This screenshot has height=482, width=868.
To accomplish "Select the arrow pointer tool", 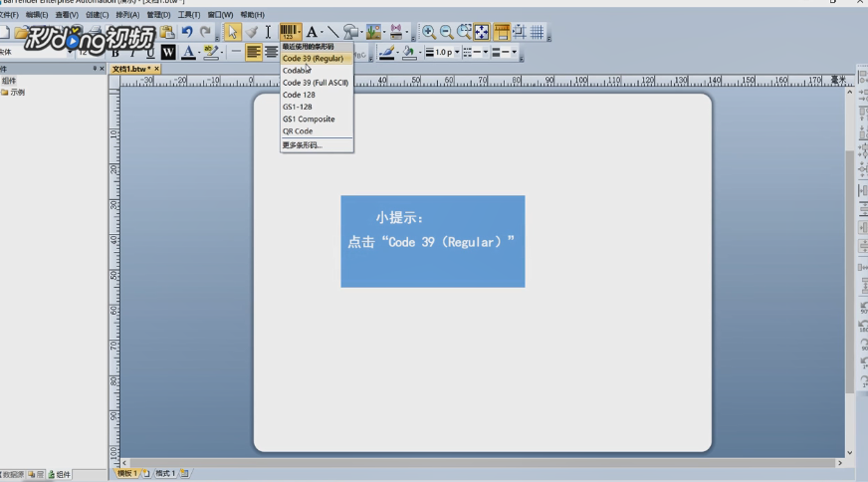I will (x=233, y=32).
